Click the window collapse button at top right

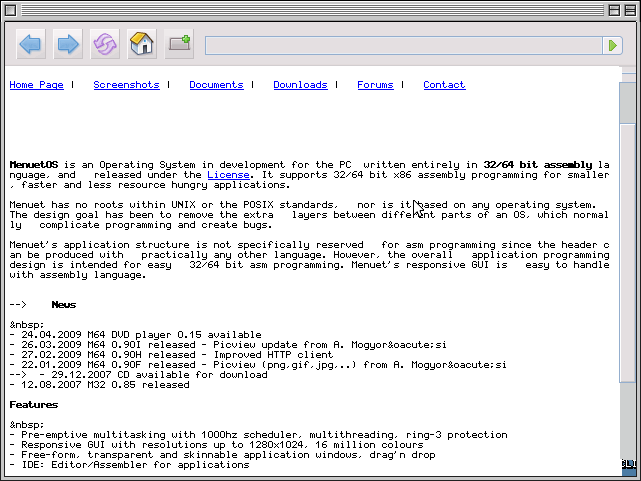[x=630, y=10]
